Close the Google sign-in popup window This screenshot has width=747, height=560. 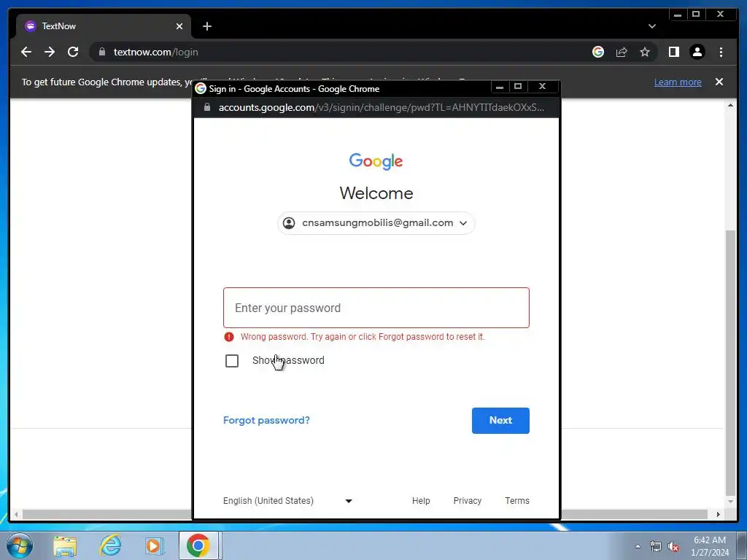542,87
